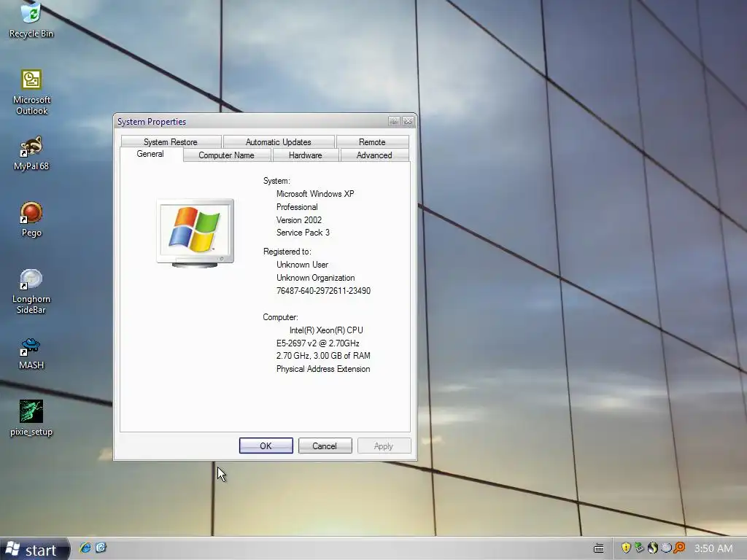Click 'E5-2697 v2 @ 2.70GHz' text

click(318, 343)
